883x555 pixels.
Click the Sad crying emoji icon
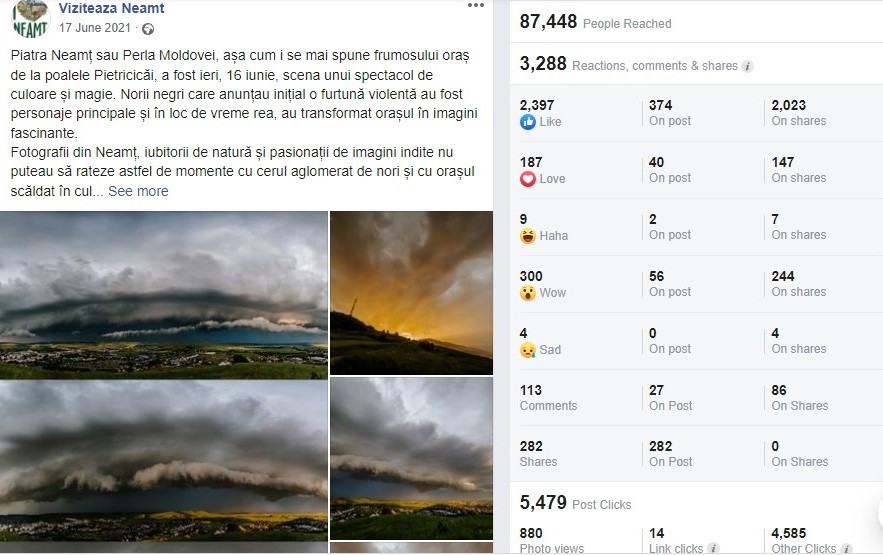click(528, 350)
